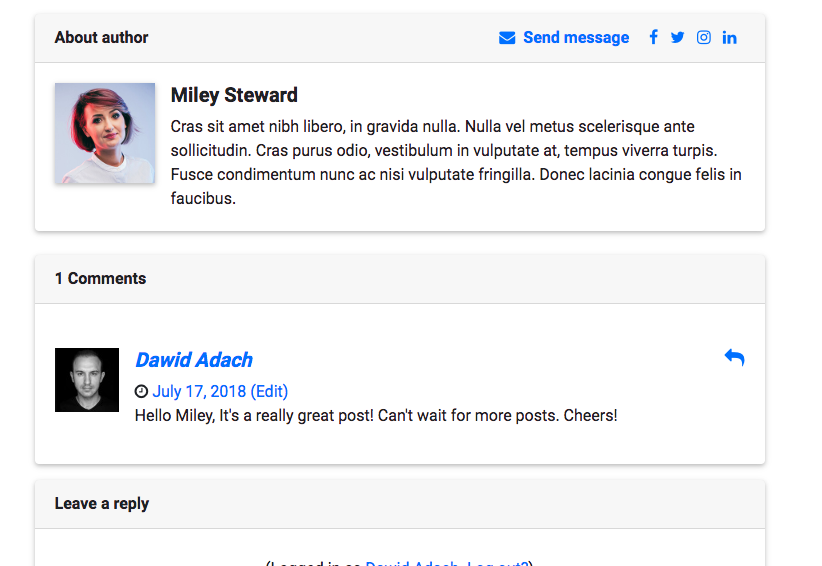Open the author's Facebook profile icon

click(x=653, y=37)
